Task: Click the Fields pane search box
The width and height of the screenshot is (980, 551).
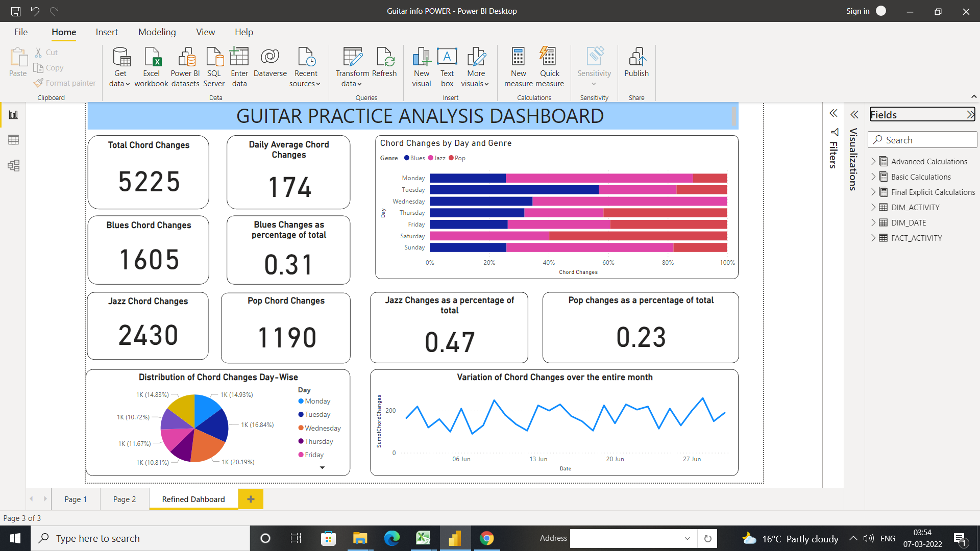Action: tap(922, 139)
